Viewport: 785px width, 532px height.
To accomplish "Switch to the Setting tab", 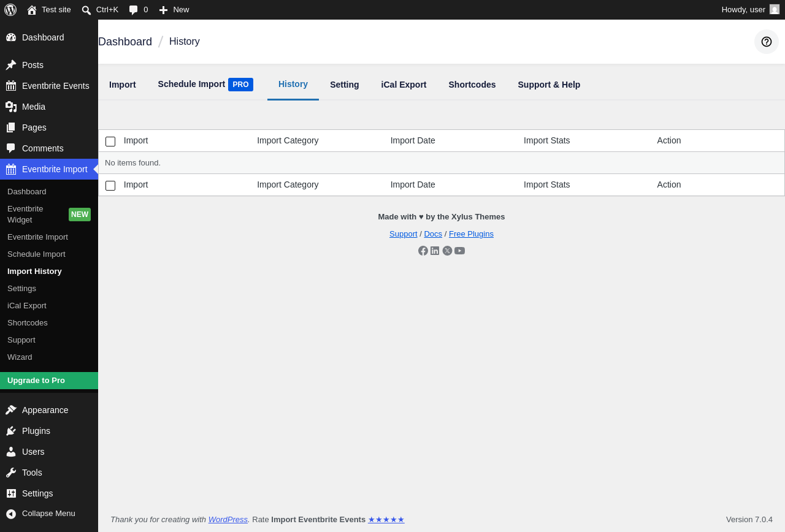I will point(345,85).
